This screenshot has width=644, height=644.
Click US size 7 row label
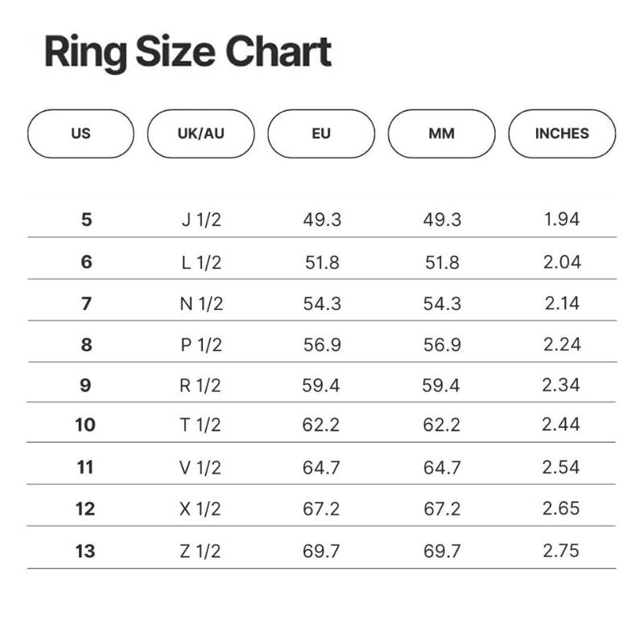point(86,303)
